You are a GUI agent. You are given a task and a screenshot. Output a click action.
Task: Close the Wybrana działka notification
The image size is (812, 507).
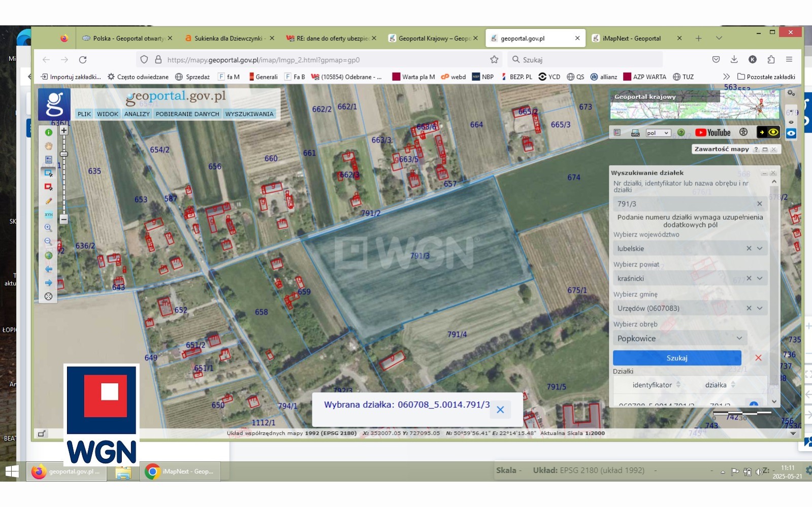coord(500,410)
